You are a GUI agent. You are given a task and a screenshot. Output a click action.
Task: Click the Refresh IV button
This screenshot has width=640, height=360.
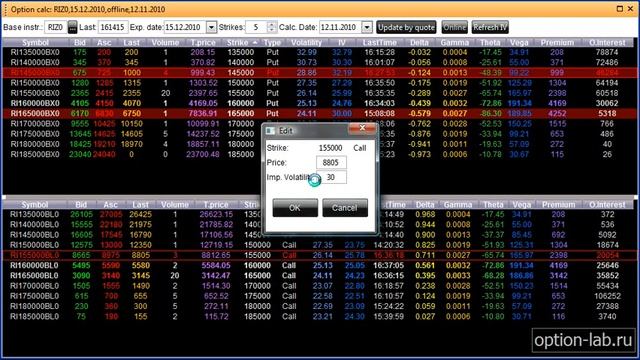click(490, 27)
